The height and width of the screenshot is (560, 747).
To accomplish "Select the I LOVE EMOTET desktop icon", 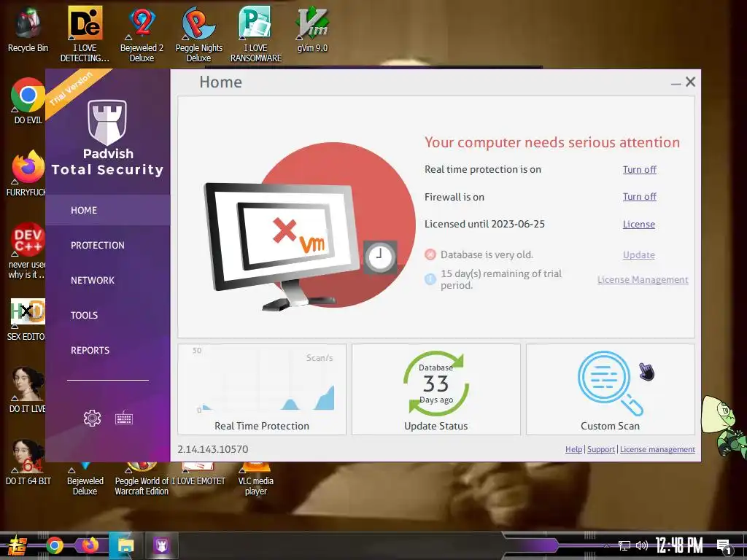I will [x=198, y=474].
